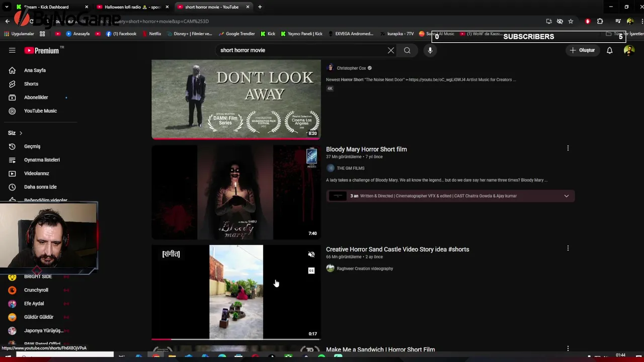644x362 pixels.
Task: Open the EXVEGA Andromed... bookmark
Action: [x=350, y=34]
